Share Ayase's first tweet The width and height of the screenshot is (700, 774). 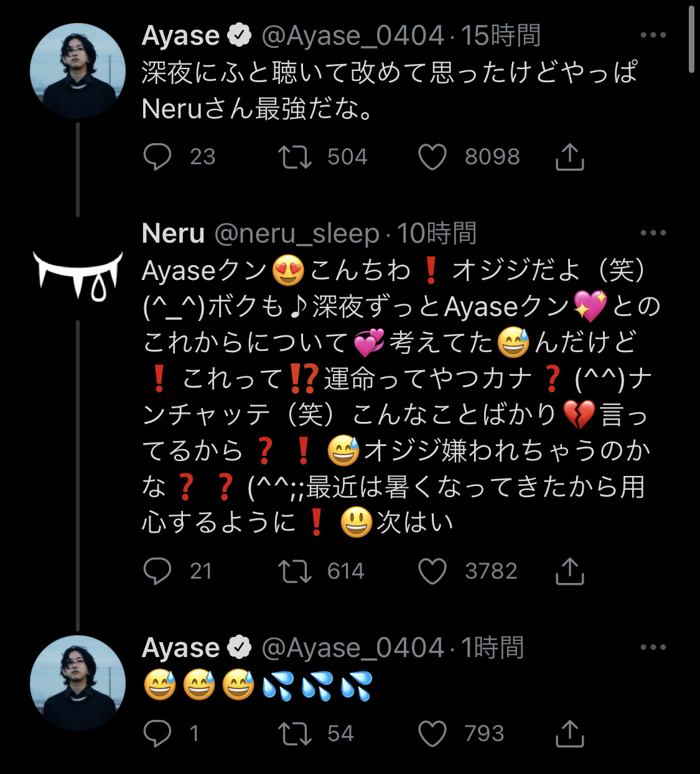pos(569,157)
